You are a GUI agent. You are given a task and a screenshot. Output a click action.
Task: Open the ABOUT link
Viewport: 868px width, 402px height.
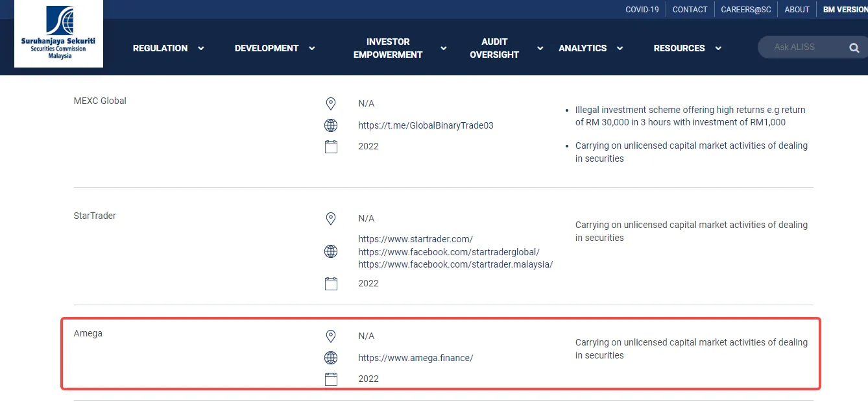(797, 10)
